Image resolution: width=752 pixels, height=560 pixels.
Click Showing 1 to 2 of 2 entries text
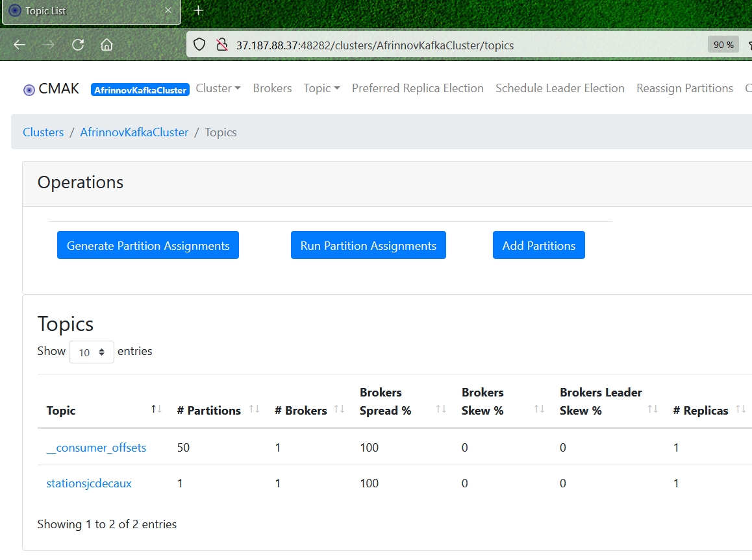click(x=107, y=524)
